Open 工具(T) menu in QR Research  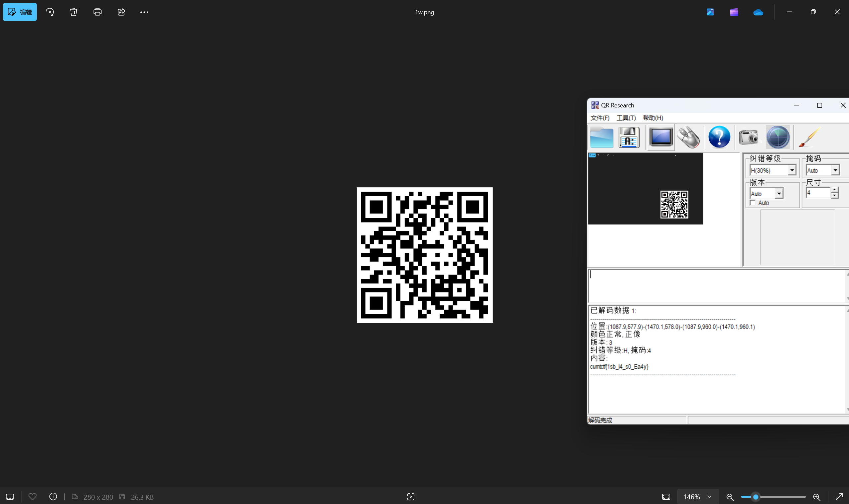626,118
